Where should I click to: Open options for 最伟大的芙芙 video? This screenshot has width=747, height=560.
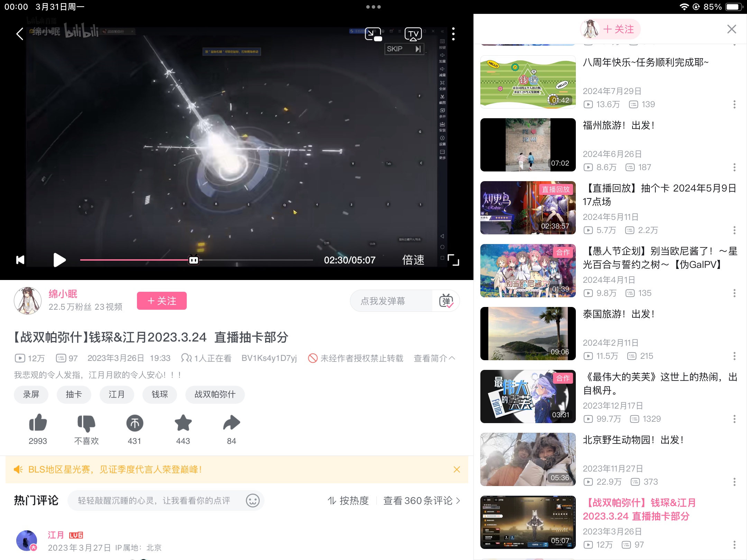(x=735, y=419)
